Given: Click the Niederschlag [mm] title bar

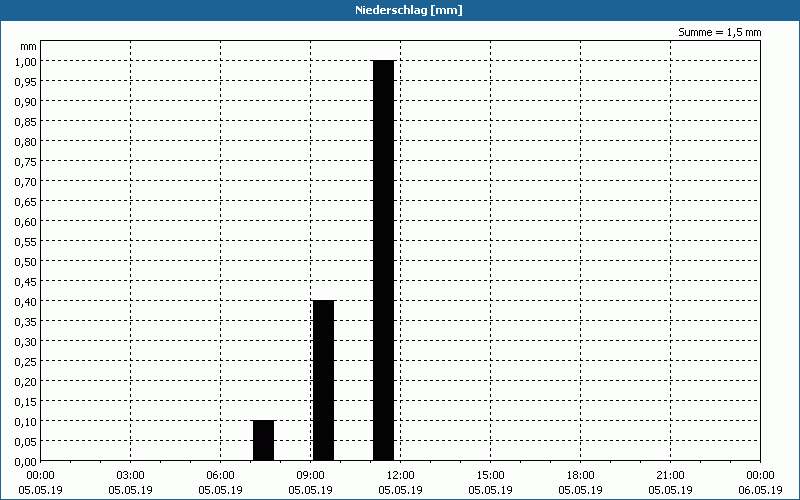Looking at the screenshot, I should click(x=400, y=10).
